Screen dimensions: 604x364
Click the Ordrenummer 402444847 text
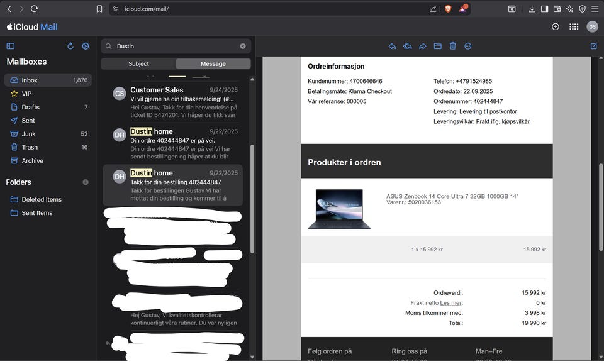pyautogui.click(x=468, y=102)
